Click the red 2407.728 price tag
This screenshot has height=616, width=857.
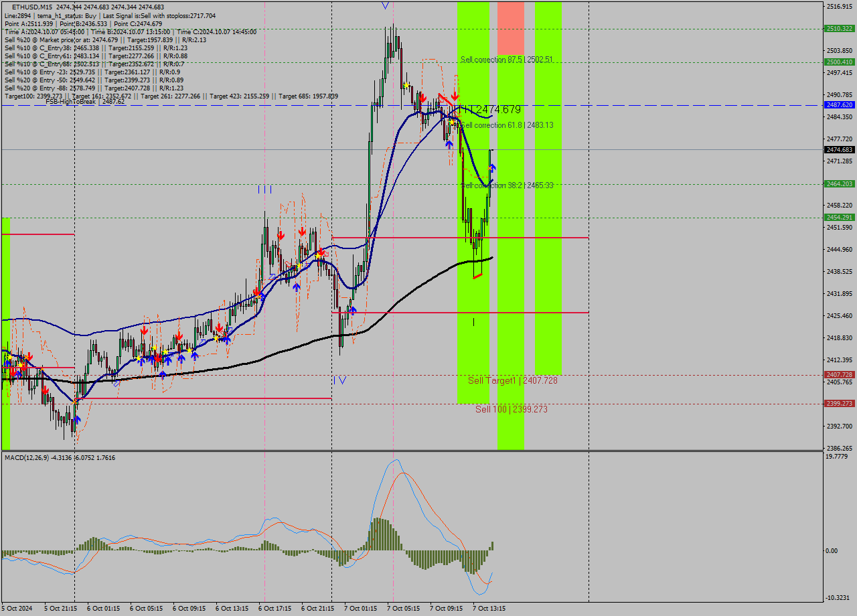pos(840,375)
